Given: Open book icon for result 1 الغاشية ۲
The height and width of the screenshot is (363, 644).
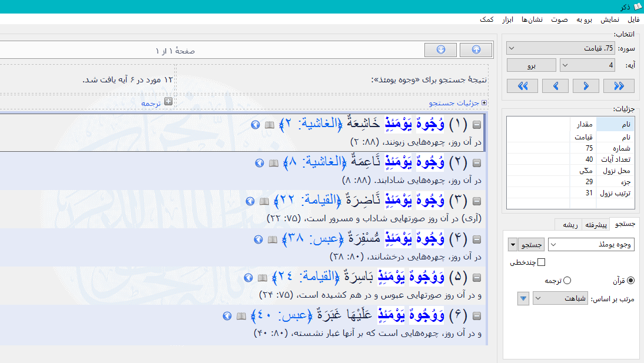Looking at the screenshot, I should (270, 124).
